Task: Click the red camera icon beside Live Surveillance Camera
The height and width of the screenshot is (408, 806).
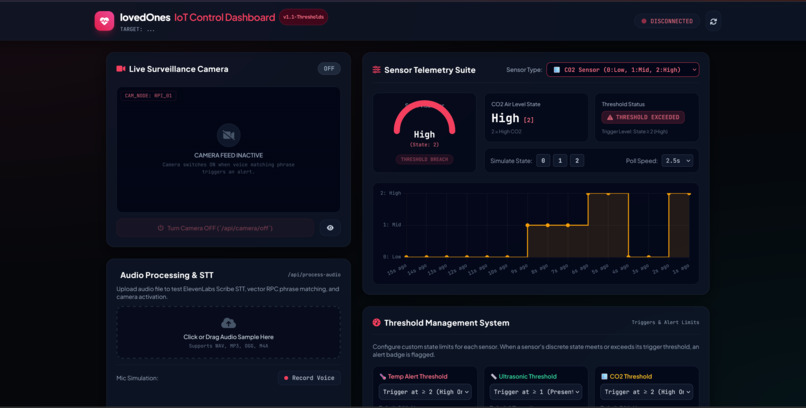Action: coord(121,69)
